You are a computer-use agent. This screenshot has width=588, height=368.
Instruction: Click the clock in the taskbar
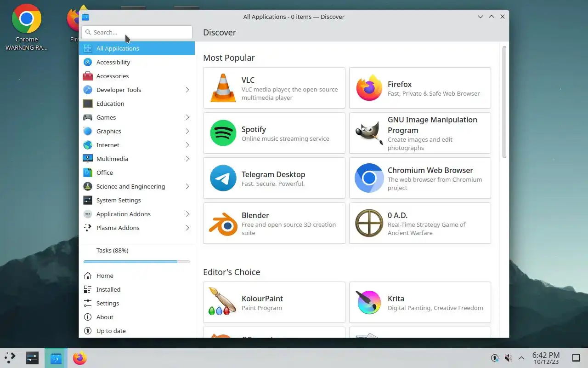click(x=546, y=358)
